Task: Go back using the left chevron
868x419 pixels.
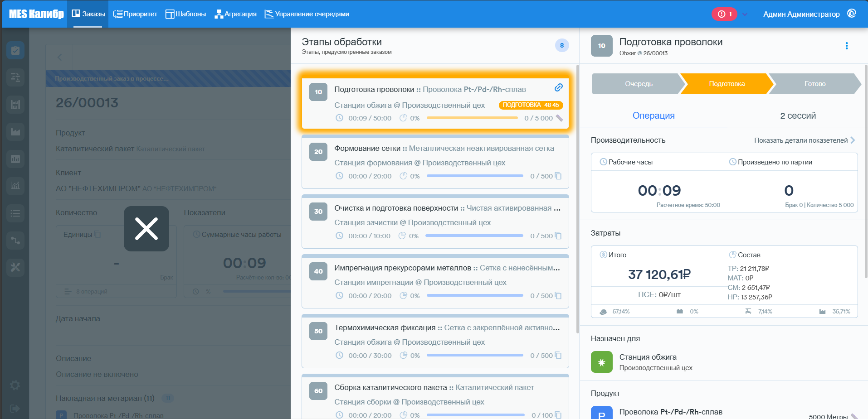Action: [x=59, y=57]
